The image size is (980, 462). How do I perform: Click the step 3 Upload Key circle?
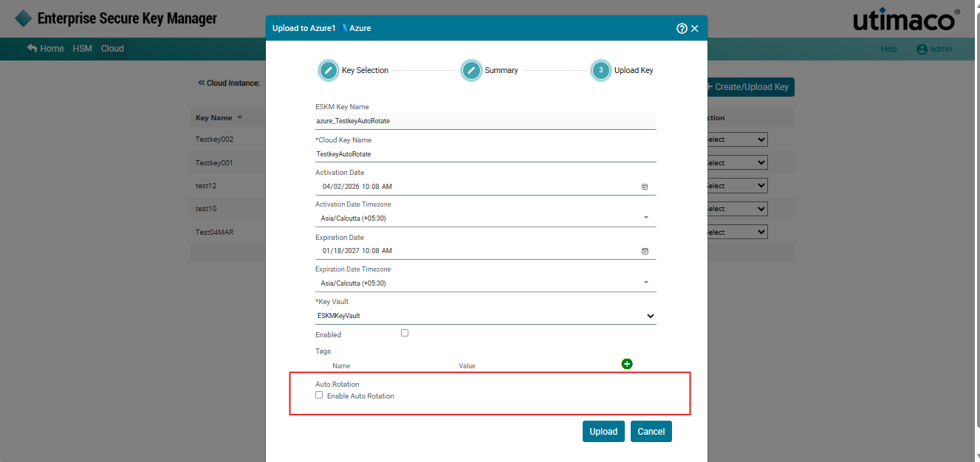[601, 70]
